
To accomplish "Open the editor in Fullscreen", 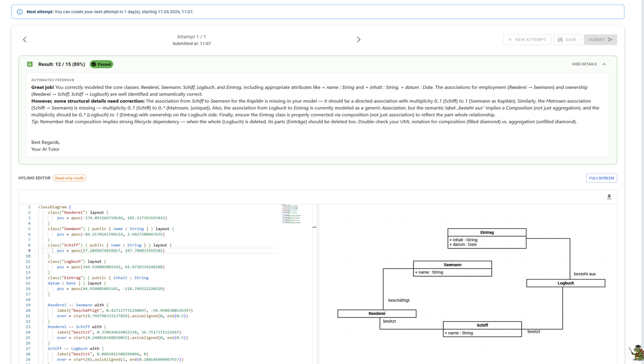I will coord(601,178).
